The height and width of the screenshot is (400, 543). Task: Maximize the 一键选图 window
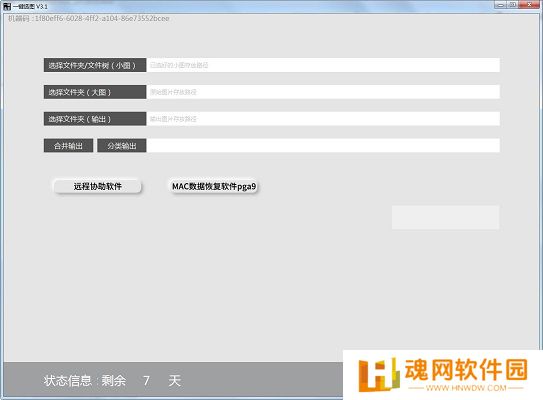tap(513, 5)
